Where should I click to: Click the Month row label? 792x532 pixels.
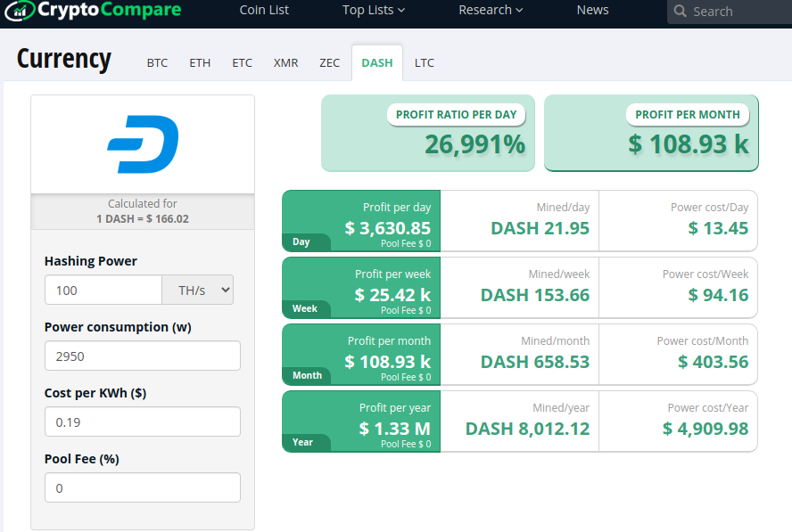coord(307,375)
